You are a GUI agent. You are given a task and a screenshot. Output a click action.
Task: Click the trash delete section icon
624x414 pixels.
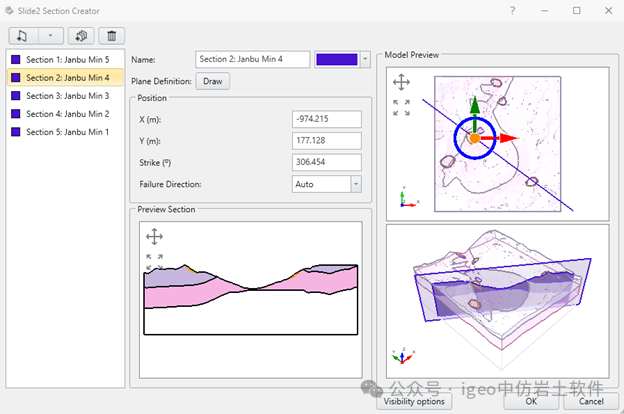[x=112, y=36]
